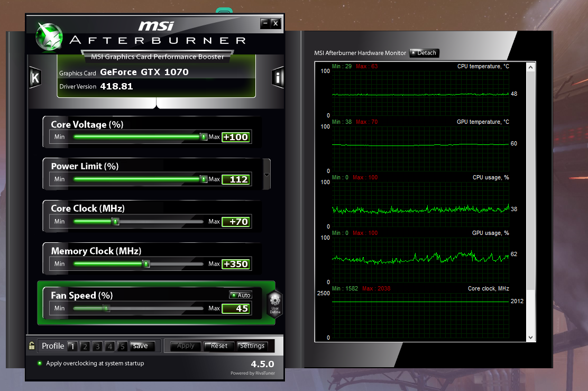The width and height of the screenshot is (588, 391).
Task: Reset settings to defaults
Action: tap(219, 346)
